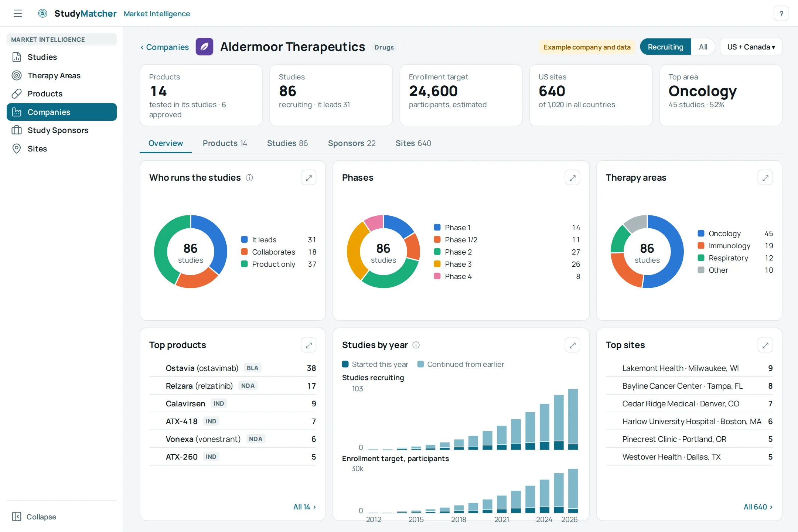Switch to the Sponsors 22 tab
The width and height of the screenshot is (798, 532).
(352, 143)
